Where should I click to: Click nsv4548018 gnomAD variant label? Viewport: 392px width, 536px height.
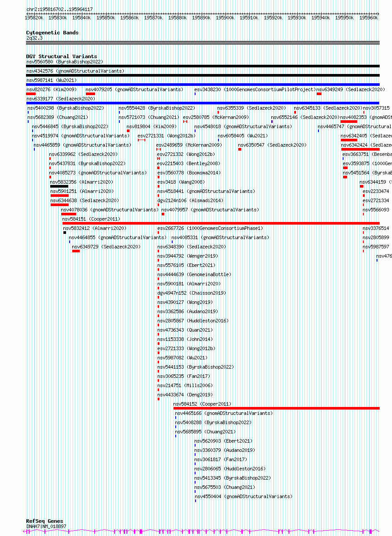pyautogui.click(x=243, y=126)
